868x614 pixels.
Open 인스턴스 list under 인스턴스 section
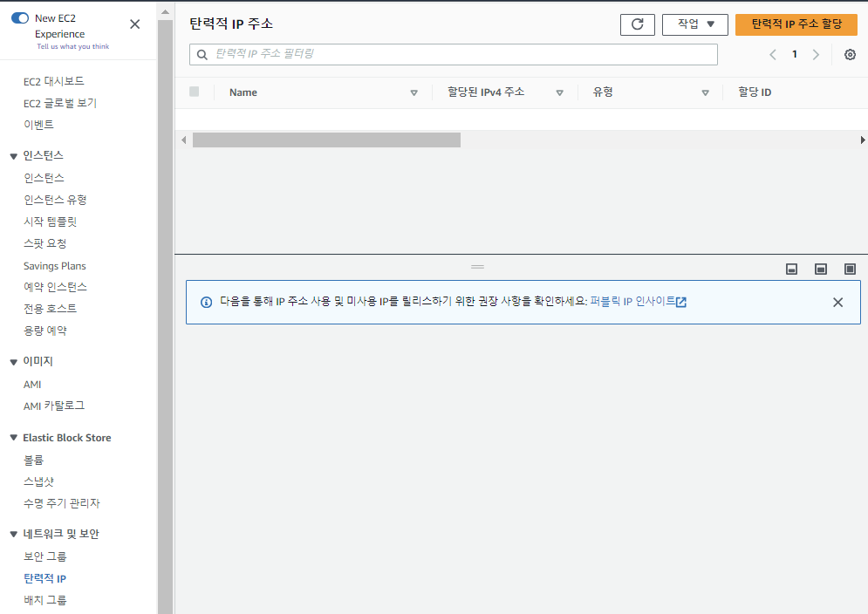click(44, 178)
